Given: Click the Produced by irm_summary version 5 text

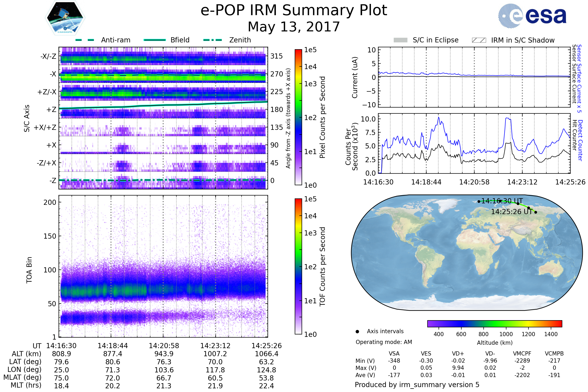Looking at the screenshot, I should 417,384.
